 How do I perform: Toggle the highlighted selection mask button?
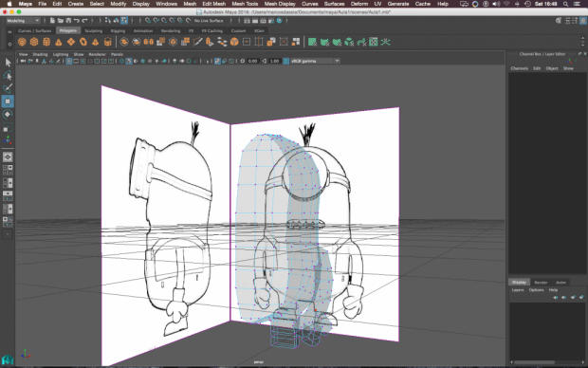coord(124,21)
